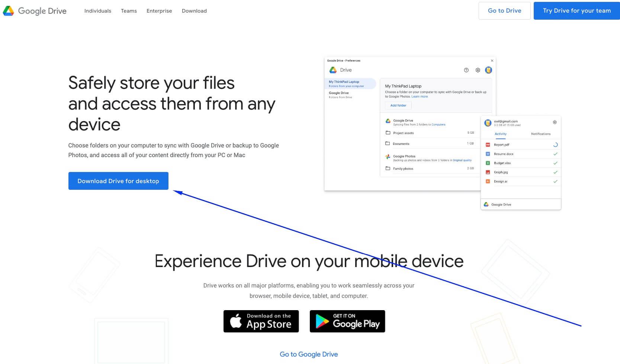
Task: Click the Google Drive logo in header
Action: click(35, 11)
